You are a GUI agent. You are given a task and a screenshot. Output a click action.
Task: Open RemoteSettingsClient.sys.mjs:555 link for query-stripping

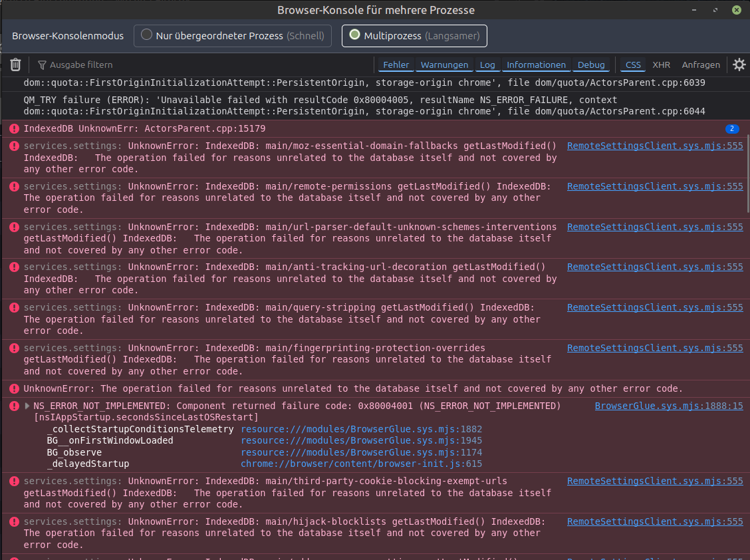click(x=655, y=308)
